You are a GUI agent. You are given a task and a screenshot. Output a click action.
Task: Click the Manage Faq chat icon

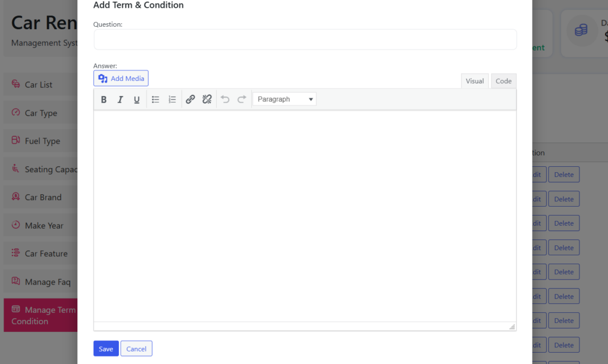coord(15,281)
